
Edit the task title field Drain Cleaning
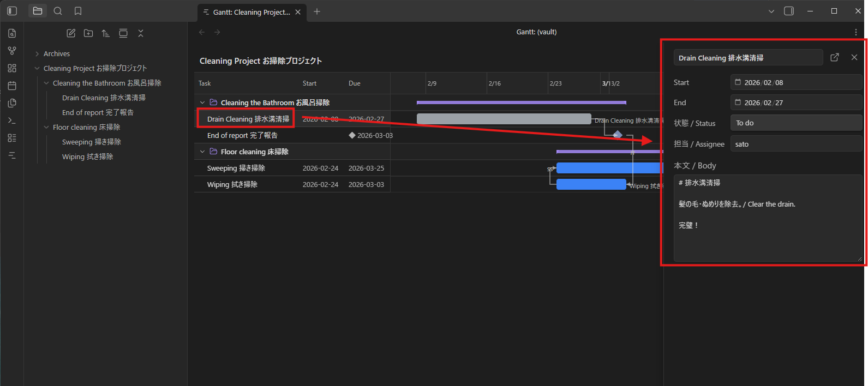[749, 58]
